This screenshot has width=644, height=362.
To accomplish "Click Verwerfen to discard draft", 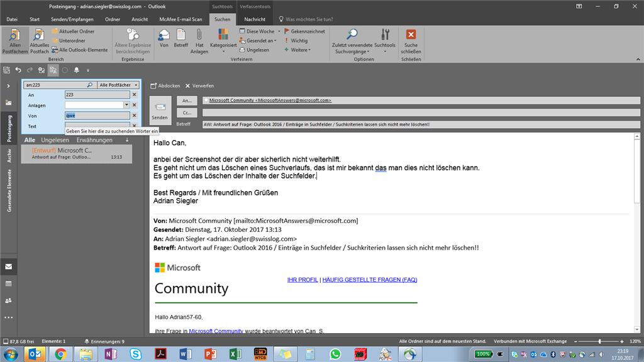I will [x=199, y=85].
